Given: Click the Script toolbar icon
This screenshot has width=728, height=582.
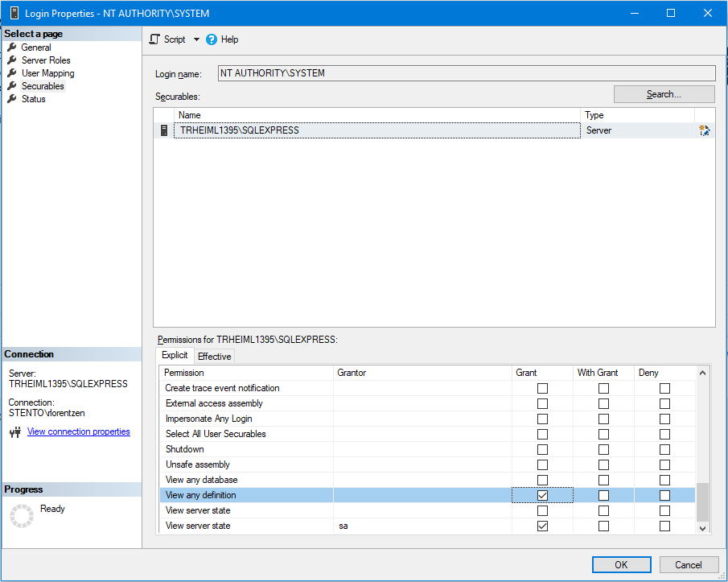Looking at the screenshot, I should point(155,39).
